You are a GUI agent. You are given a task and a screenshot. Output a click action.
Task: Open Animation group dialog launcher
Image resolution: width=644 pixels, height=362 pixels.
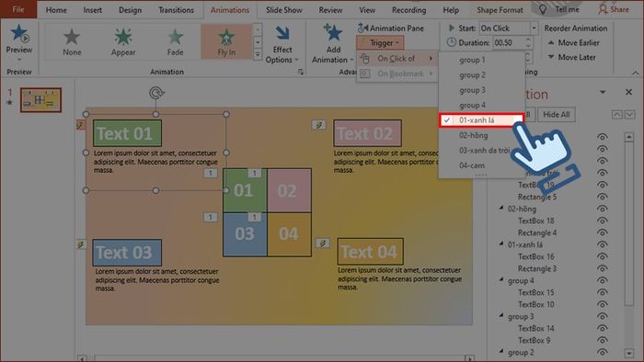pyautogui.click(x=301, y=73)
